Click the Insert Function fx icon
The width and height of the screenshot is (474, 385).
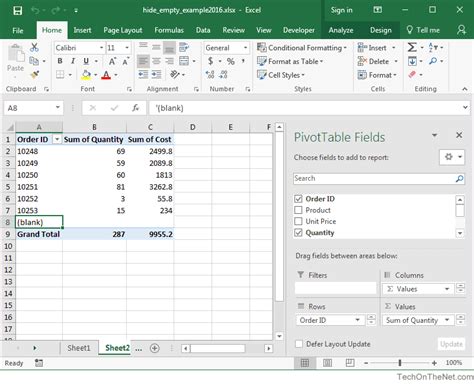pyautogui.click(x=135, y=108)
